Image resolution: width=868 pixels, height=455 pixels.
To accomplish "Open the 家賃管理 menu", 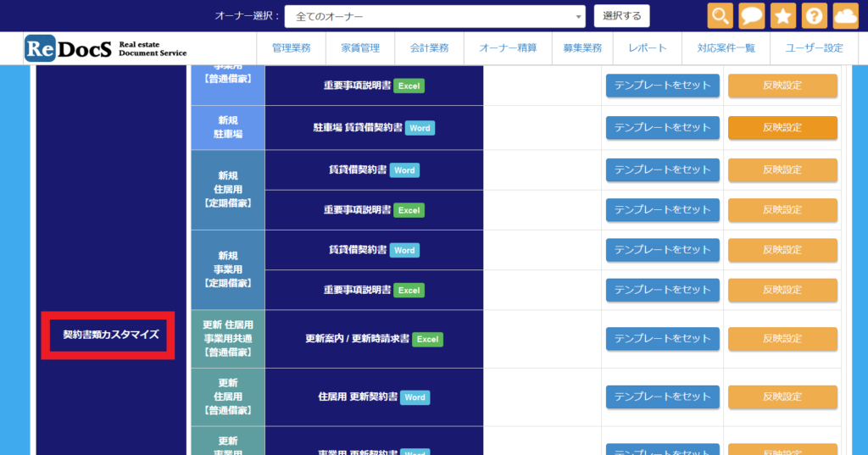I will coord(360,48).
